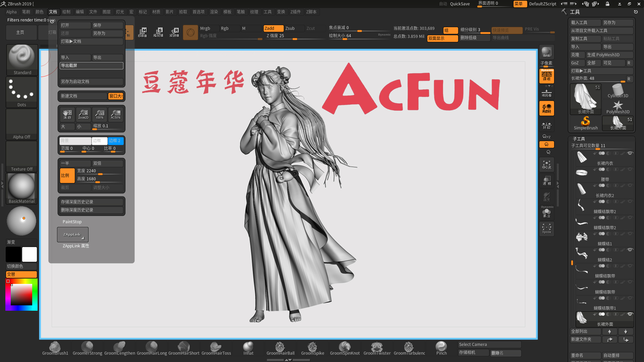
Task: Expand the 灯箱▶工具 lightbox entry
Action: [x=601, y=71]
